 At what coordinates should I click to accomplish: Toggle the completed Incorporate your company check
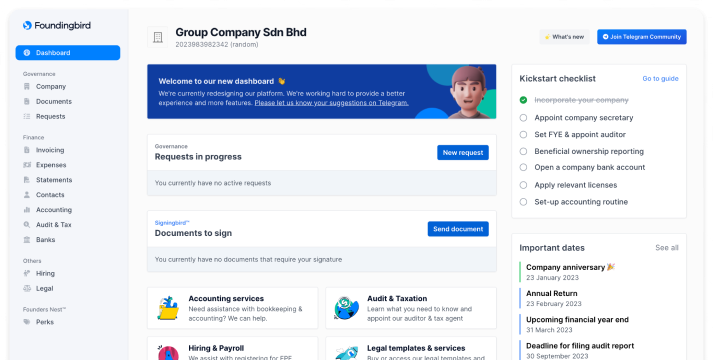point(523,100)
